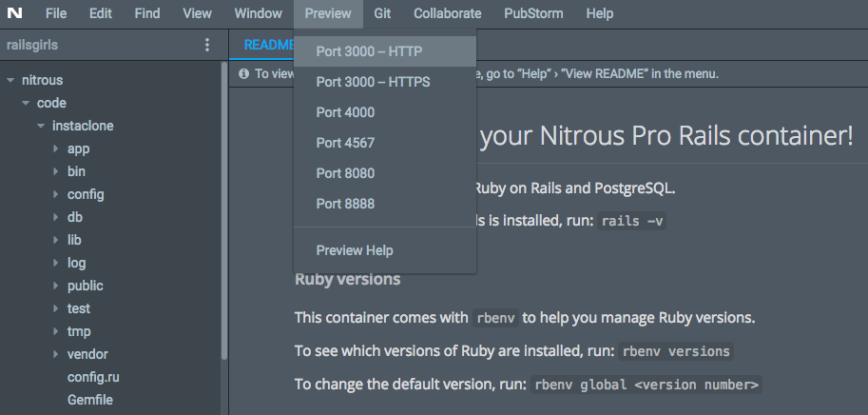
Task: Expand the public folder
Action: [56, 287]
